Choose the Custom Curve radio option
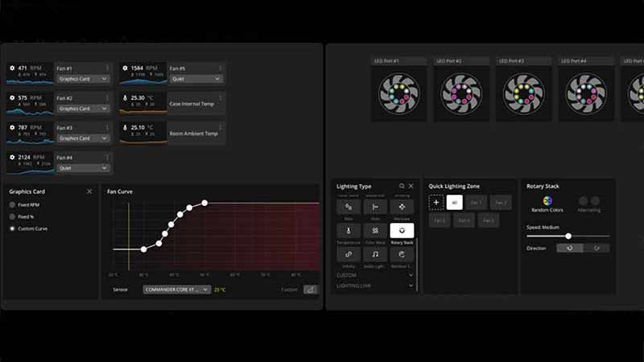This screenshot has height=362, width=644. tap(13, 229)
